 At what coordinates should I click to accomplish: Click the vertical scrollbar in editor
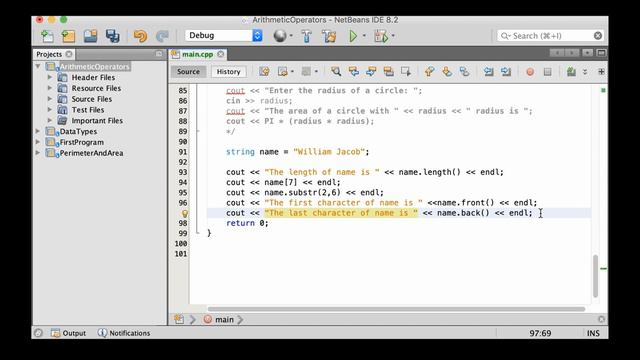(596, 276)
